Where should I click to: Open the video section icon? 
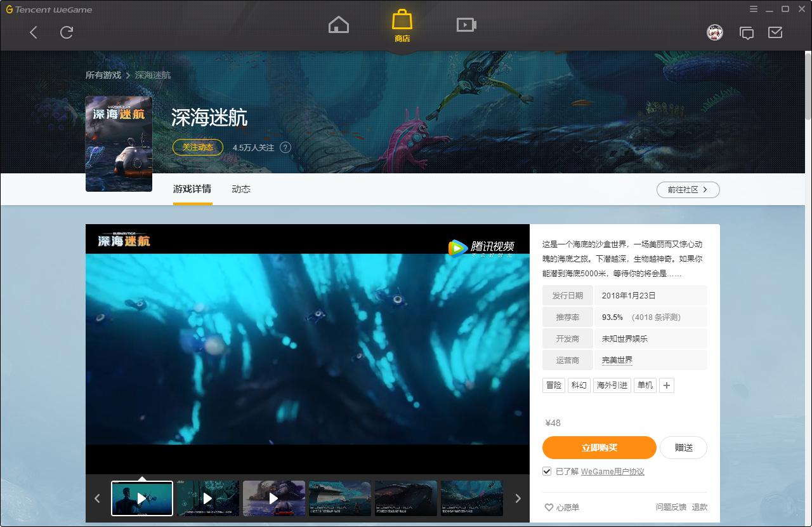coord(466,25)
